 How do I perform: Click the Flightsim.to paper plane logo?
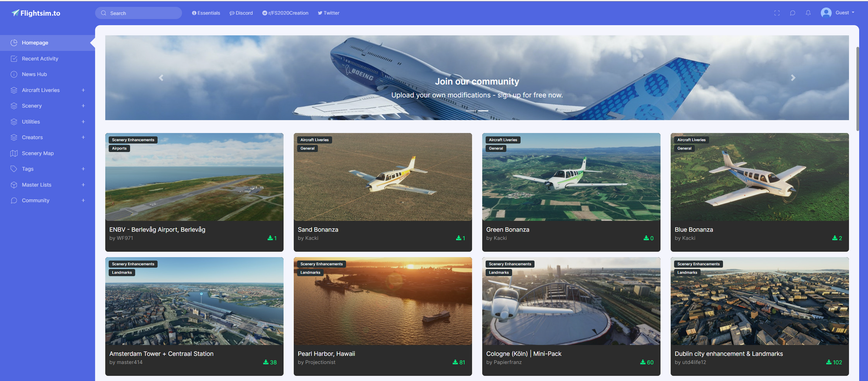[15, 13]
